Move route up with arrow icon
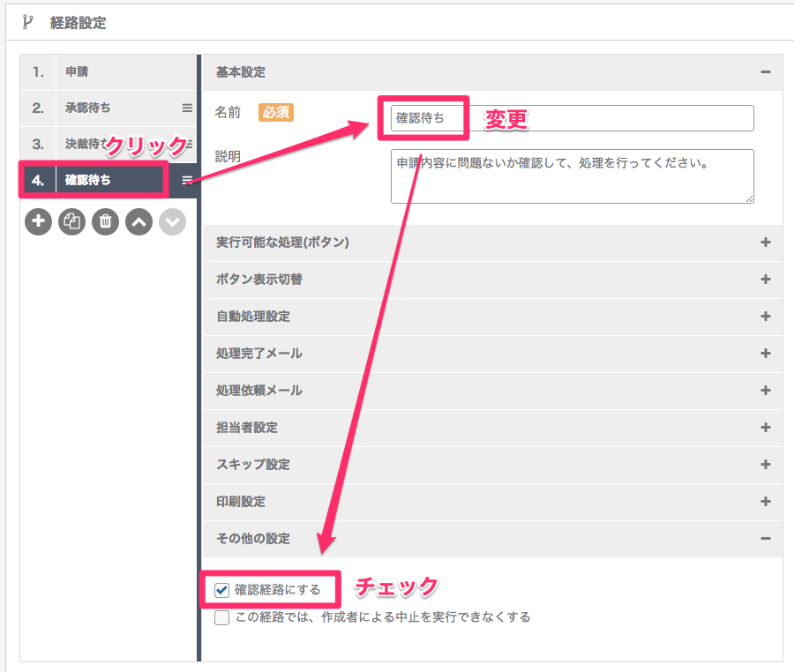794x672 pixels. 139,221
